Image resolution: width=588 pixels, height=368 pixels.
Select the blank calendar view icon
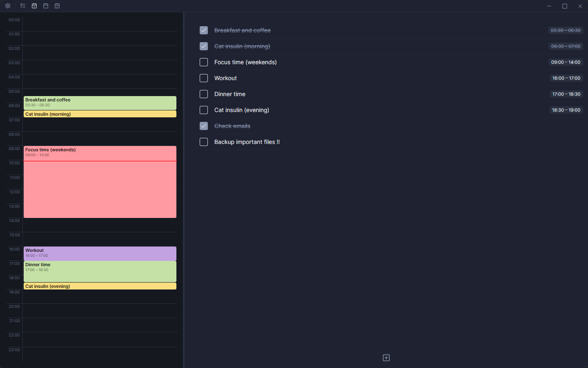46,6
